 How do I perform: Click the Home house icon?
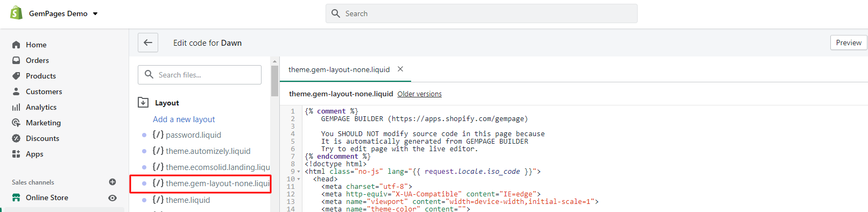tap(16, 45)
